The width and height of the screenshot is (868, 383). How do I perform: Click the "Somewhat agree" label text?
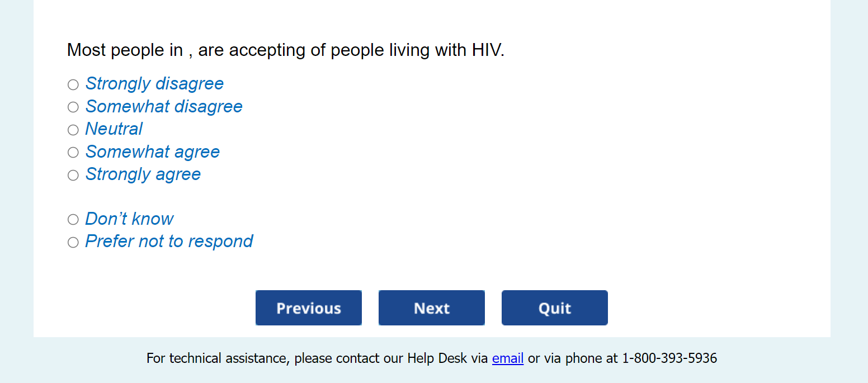coord(152,152)
